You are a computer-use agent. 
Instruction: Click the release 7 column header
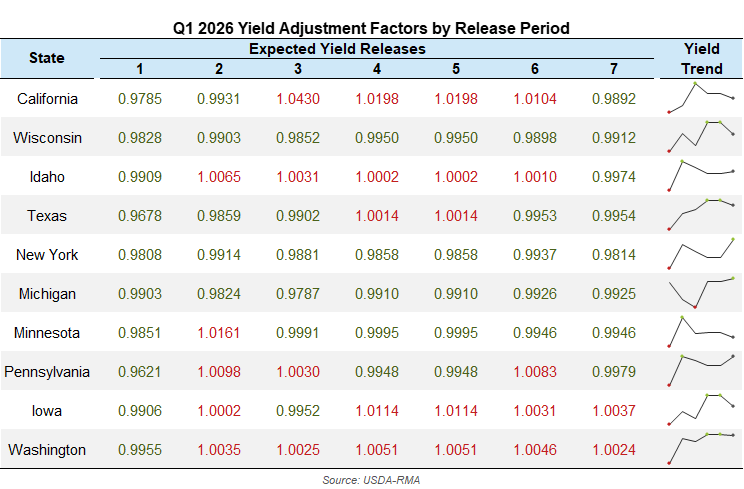point(613,68)
